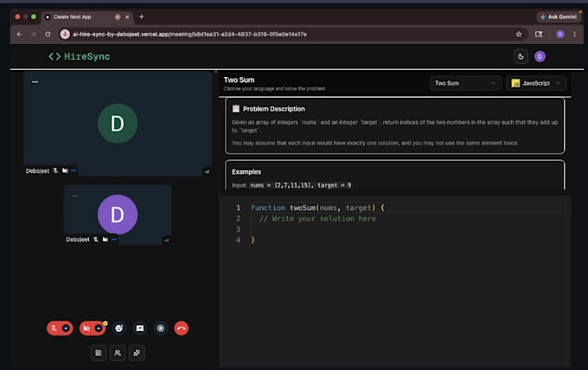Image resolution: width=588 pixels, height=370 pixels.
Task: Change the call layout
Action: pyautogui.click(x=99, y=353)
